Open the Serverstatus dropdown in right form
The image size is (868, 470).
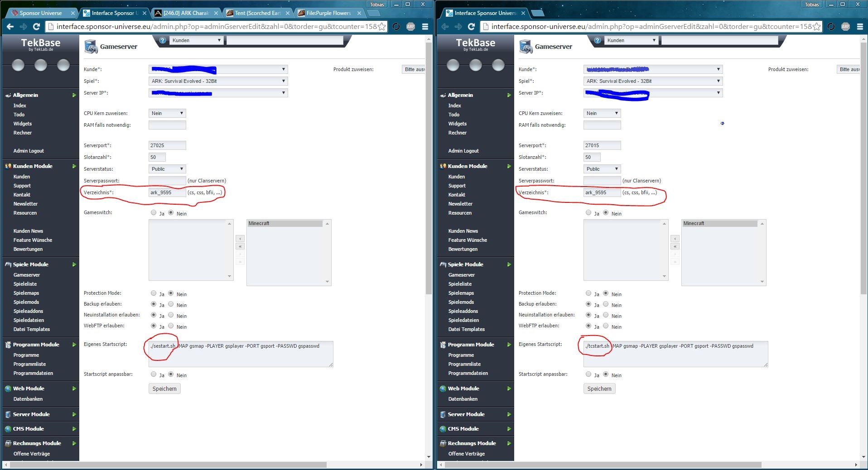click(602, 169)
